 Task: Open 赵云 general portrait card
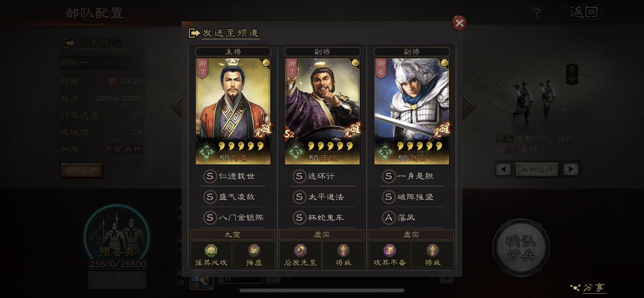[x=411, y=111]
